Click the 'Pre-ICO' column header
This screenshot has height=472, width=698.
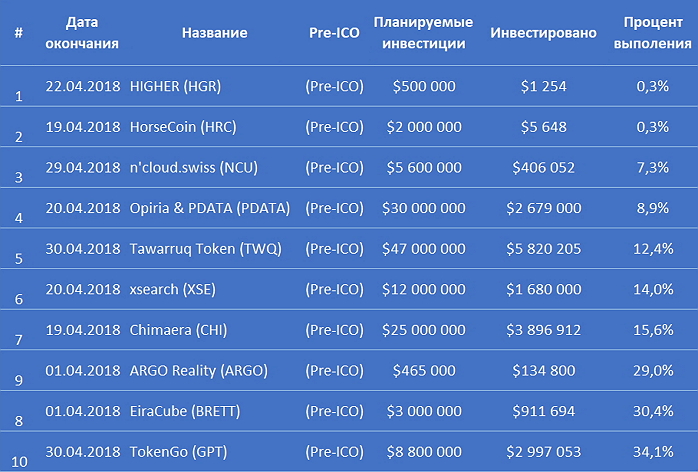coord(334,33)
